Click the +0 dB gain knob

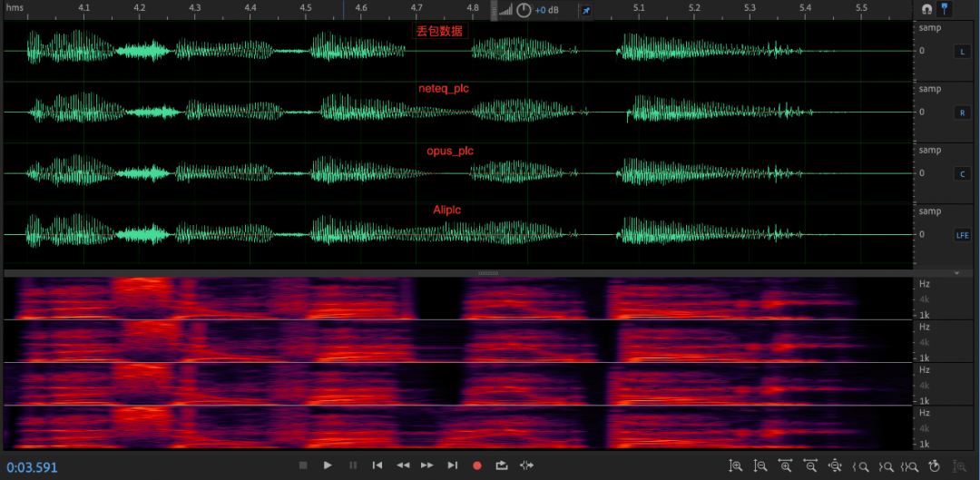click(523, 10)
